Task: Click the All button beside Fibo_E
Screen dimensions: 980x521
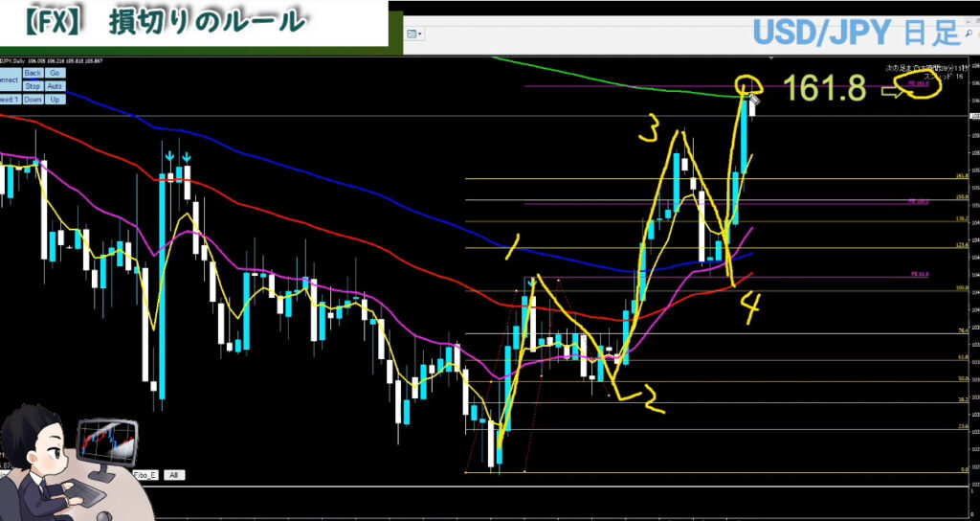Action: [x=174, y=475]
